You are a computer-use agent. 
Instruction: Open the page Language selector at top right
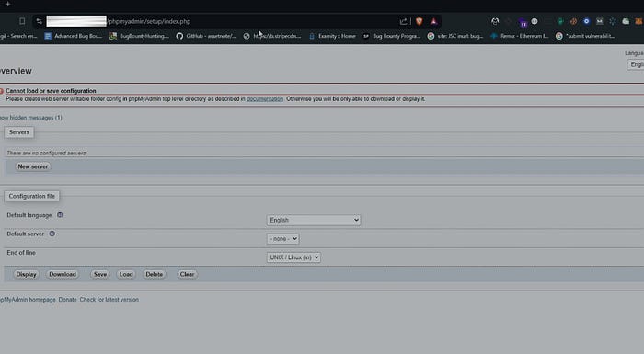click(x=636, y=64)
